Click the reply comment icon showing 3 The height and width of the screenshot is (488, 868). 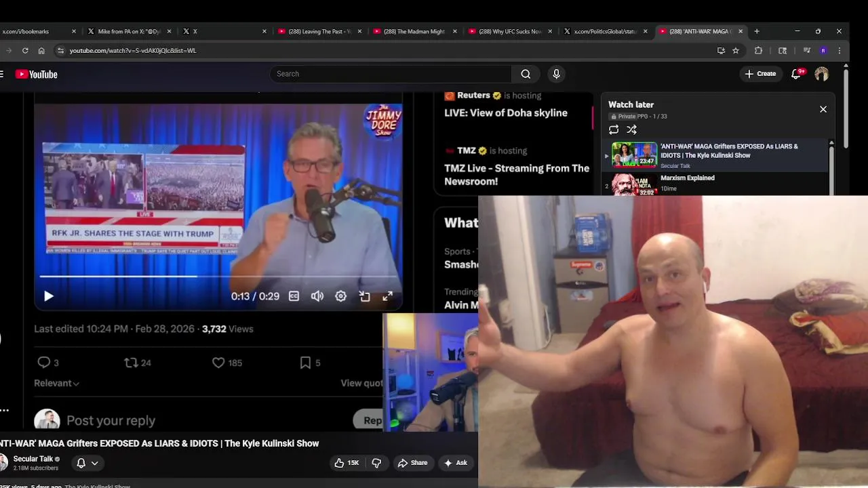(47, 363)
